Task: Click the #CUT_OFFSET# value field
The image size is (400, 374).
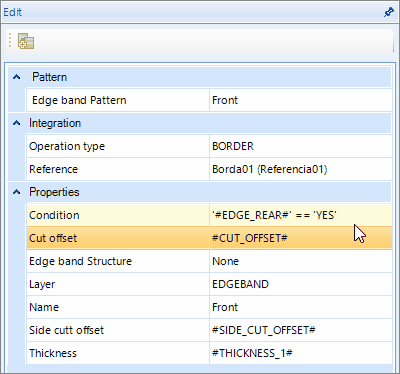Action: tap(301, 238)
